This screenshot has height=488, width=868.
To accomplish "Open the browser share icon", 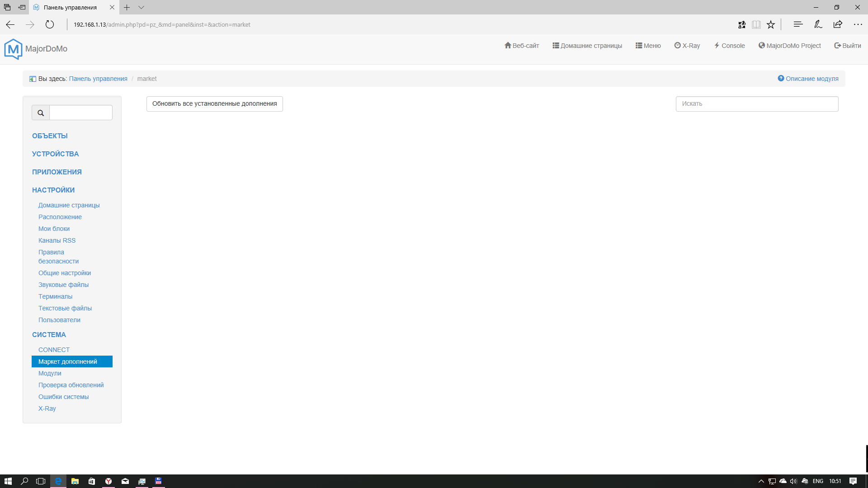I will tap(838, 24).
